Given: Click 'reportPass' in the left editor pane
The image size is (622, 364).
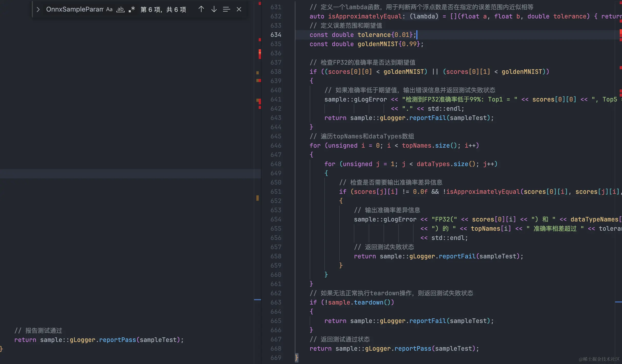Looking at the screenshot, I should pyautogui.click(x=117, y=340).
